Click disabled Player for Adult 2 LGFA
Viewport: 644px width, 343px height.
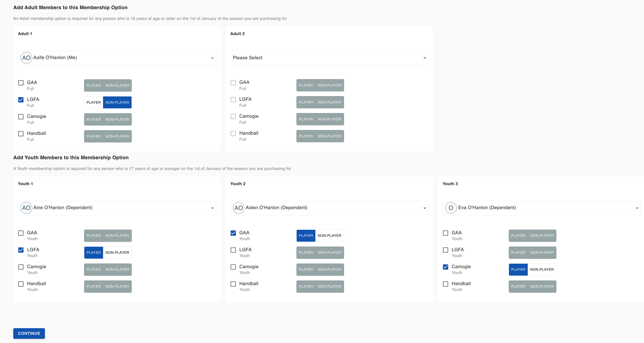306,102
